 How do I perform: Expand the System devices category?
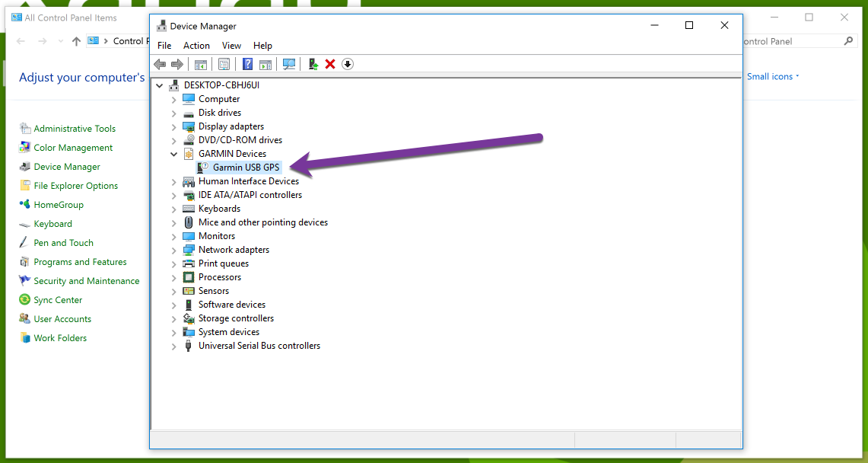(x=173, y=332)
